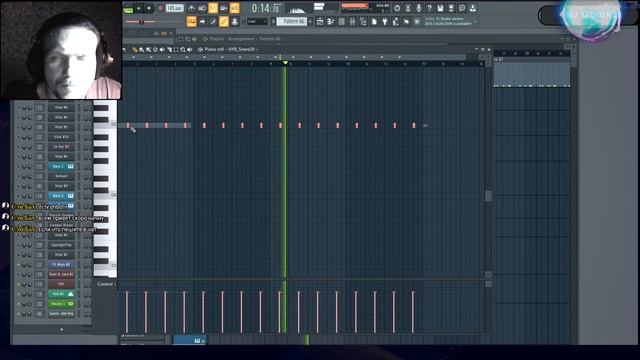Click the undo history icon
This screenshot has width=640, height=360.
pos(397,8)
